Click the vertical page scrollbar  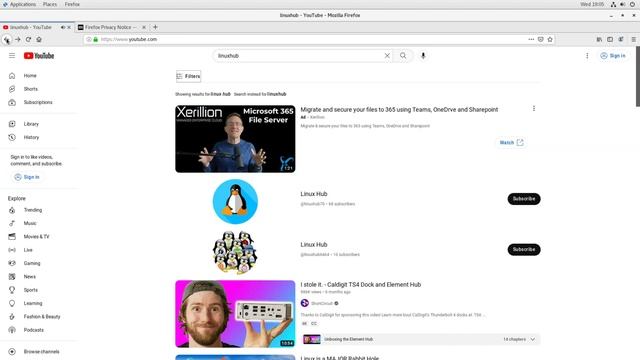pos(637,76)
